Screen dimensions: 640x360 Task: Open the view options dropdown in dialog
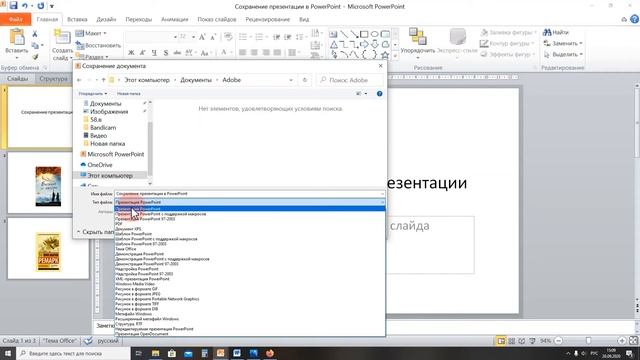(365, 93)
